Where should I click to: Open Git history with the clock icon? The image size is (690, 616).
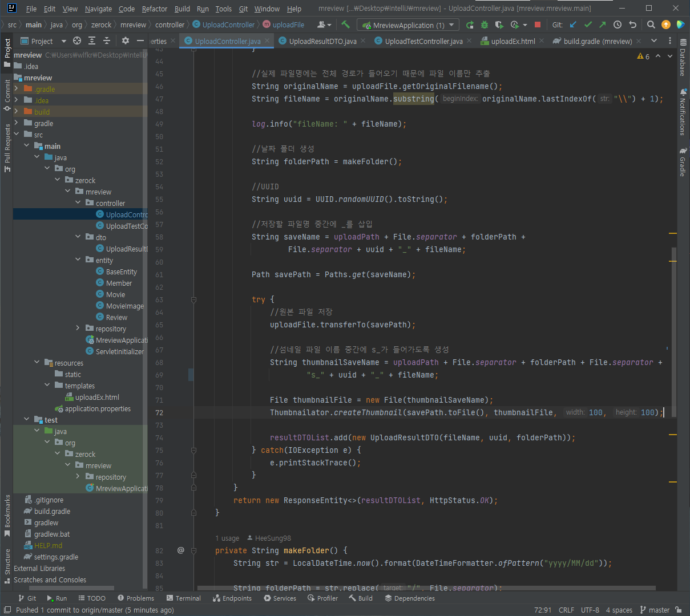[x=618, y=25]
